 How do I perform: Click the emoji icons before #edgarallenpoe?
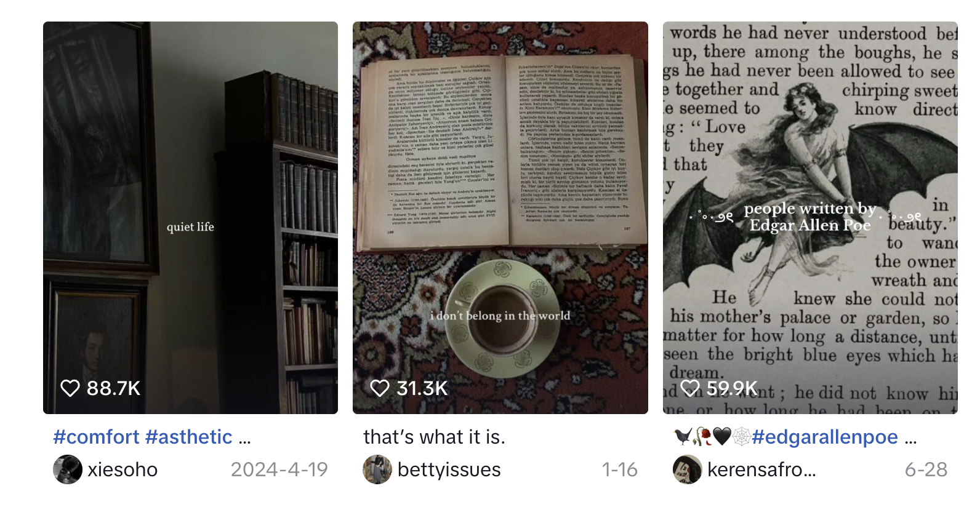(712, 437)
